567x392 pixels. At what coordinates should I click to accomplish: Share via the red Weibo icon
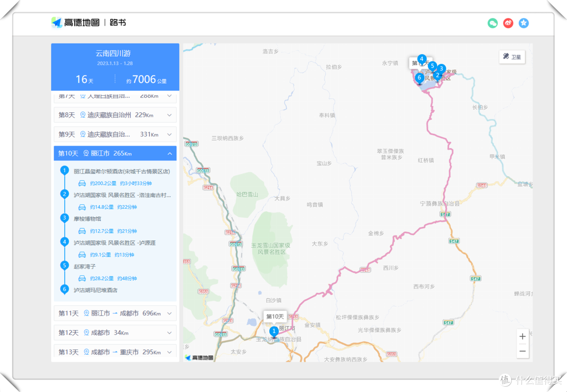[x=508, y=23]
